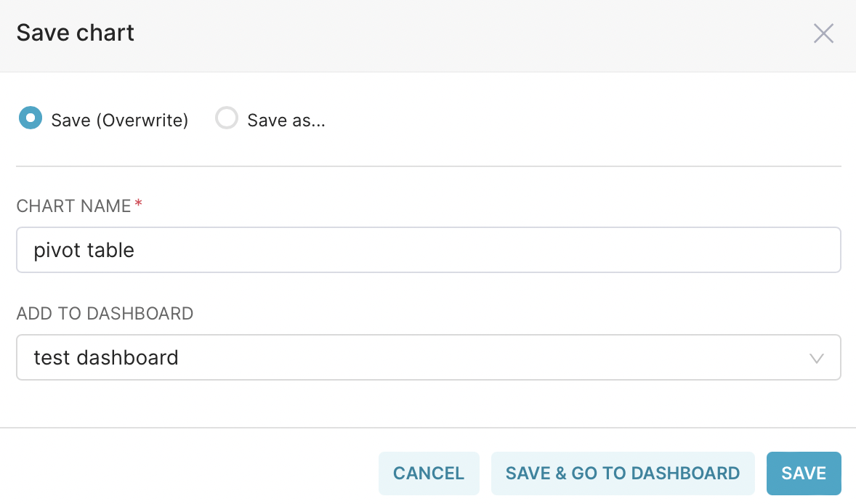Select the Save (Overwrite) radio button
856x504 pixels.
[31, 118]
